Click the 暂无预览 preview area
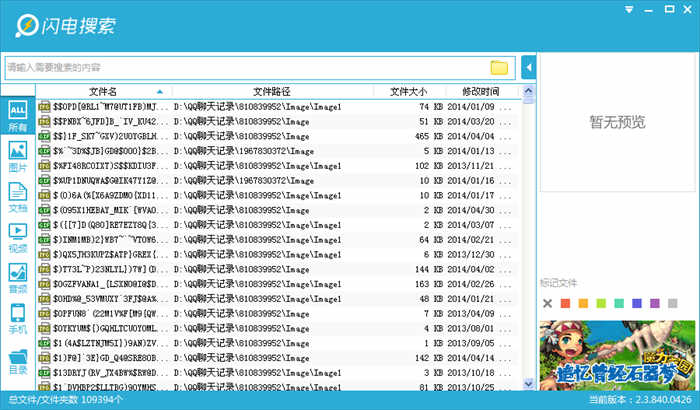This screenshot has height=410, width=700. [x=617, y=122]
